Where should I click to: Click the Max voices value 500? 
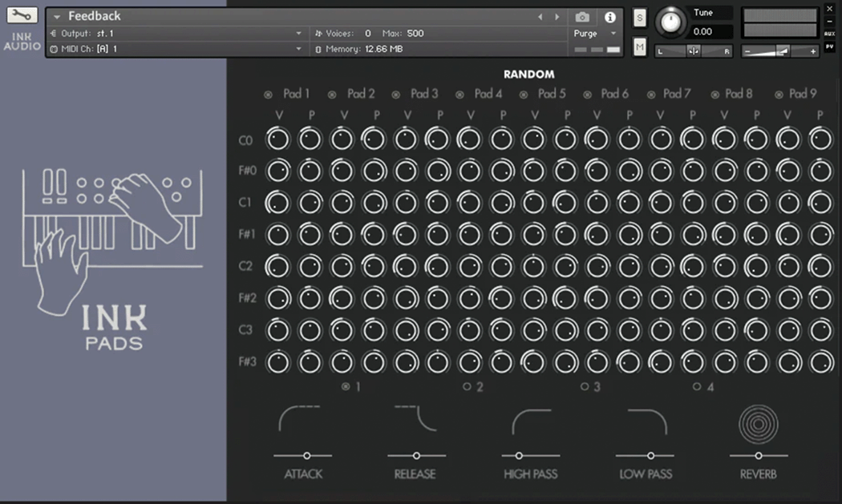tap(415, 34)
